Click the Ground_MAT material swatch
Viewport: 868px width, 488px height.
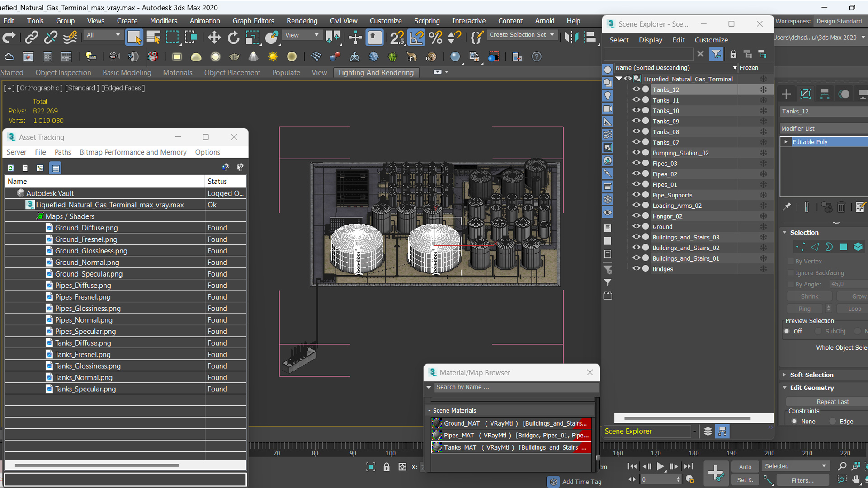click(x=436, y=423)
